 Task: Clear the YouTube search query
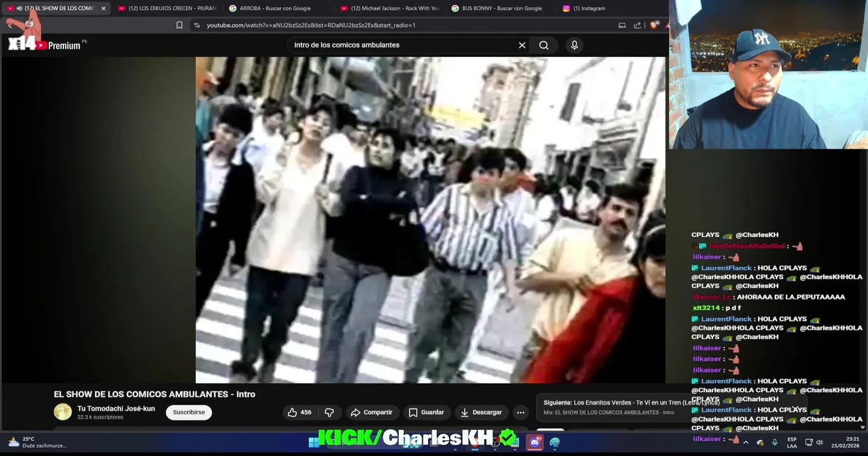pyautogui.click(x=522, y=45)
